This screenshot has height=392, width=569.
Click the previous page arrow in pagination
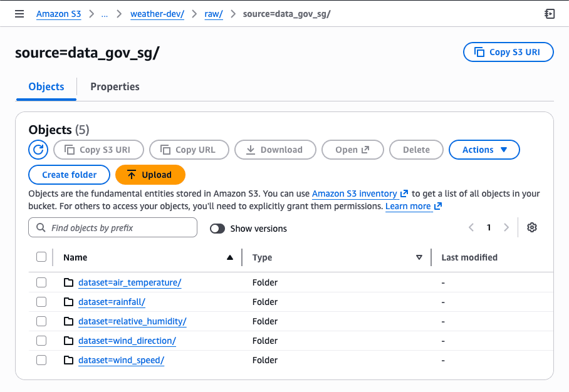click(471, 228)
